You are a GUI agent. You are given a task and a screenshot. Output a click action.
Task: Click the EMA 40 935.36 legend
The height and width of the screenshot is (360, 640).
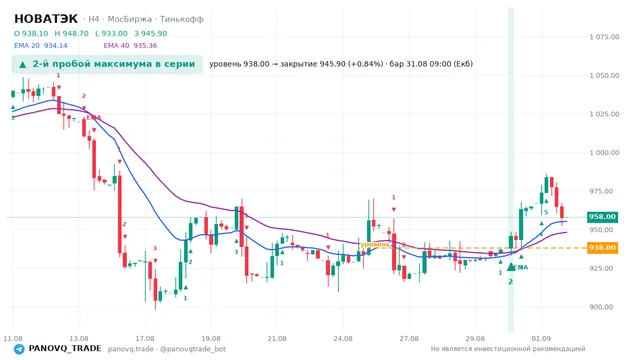click(130, 45)
